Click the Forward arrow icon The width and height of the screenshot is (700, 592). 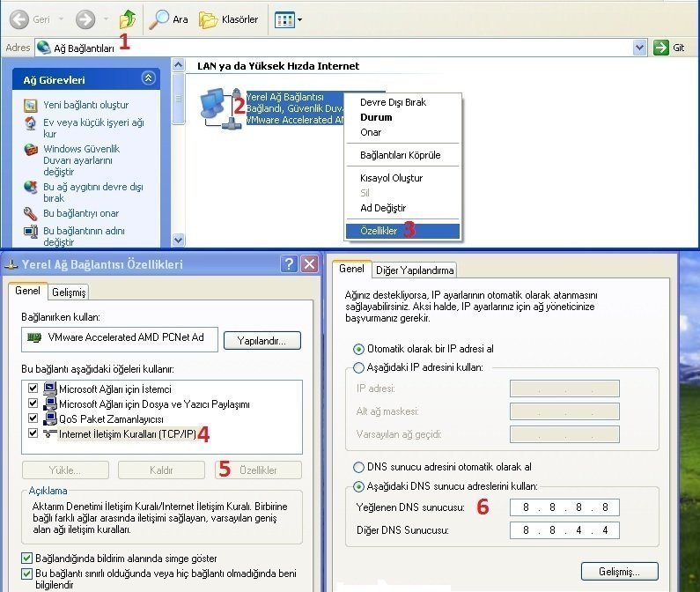click(85, 19)
